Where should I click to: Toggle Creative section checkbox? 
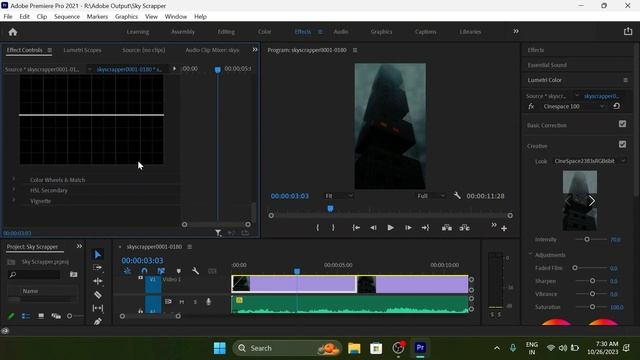[x=622, y=144]
